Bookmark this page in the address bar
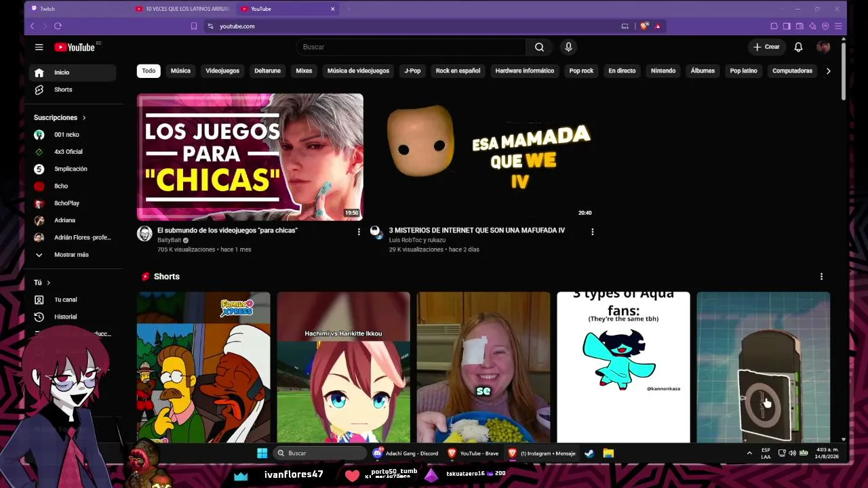This screenshot has width=868, height=488. click(194, 26)
